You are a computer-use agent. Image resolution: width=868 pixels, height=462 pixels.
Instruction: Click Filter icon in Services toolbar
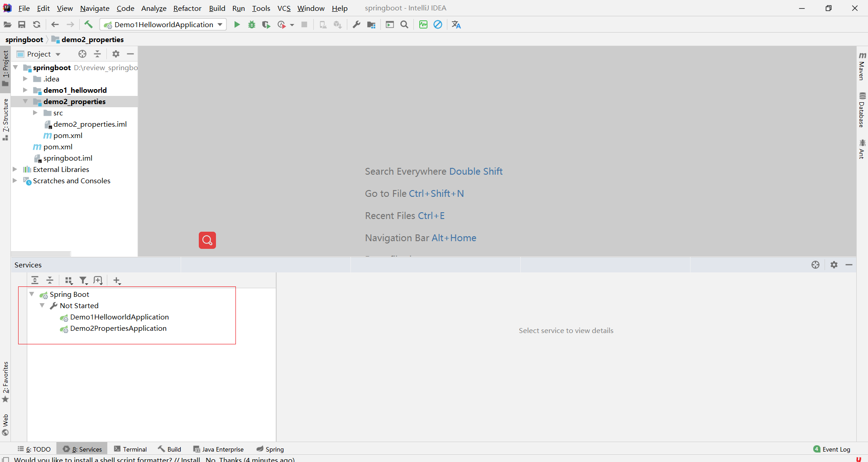click(x=83, y=281)
